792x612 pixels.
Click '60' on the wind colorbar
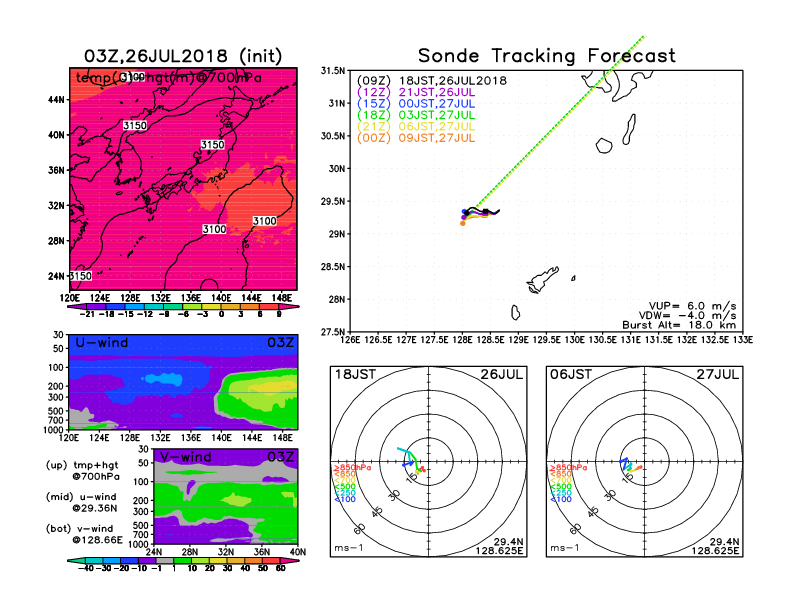(280, 569)
